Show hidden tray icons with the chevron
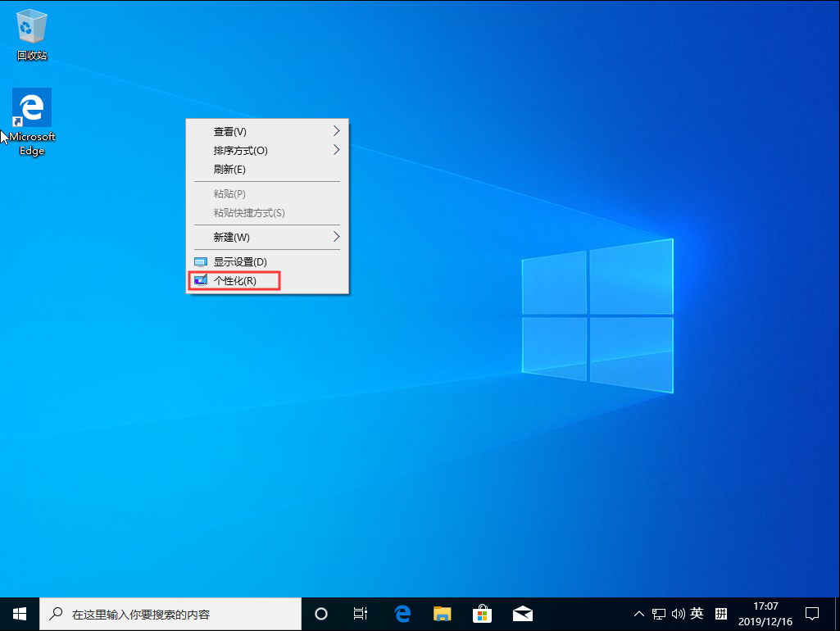Viewport: 840px width, 631px height. tap(638, 613)
